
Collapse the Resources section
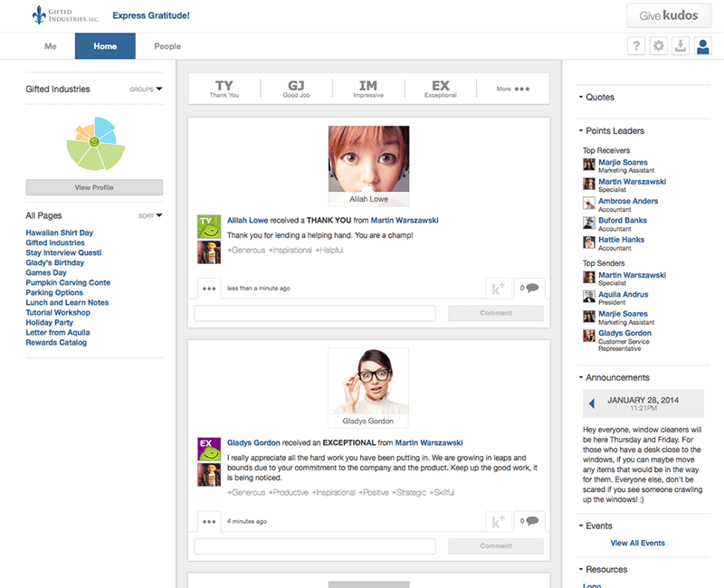603,570
